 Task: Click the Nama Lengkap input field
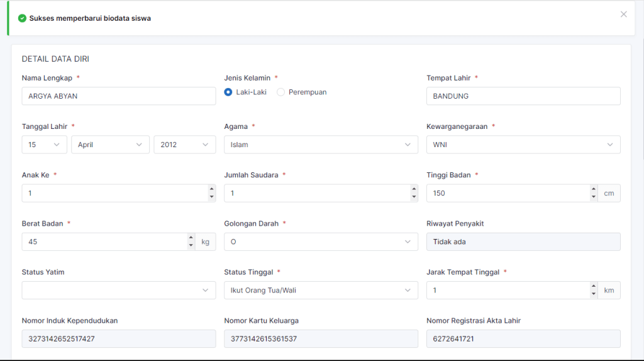tap(118, 96)
